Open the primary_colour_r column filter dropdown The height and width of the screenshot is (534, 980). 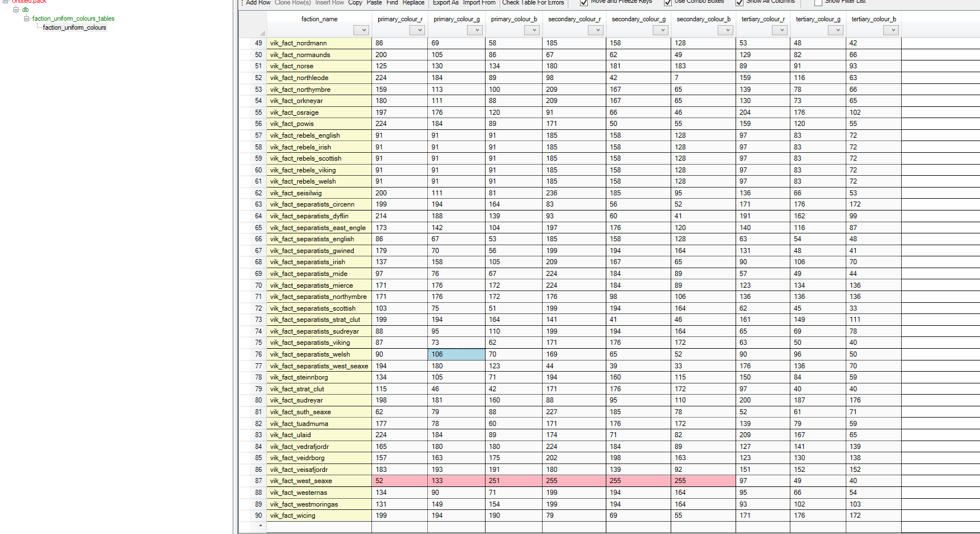click(x=417, y=30)
